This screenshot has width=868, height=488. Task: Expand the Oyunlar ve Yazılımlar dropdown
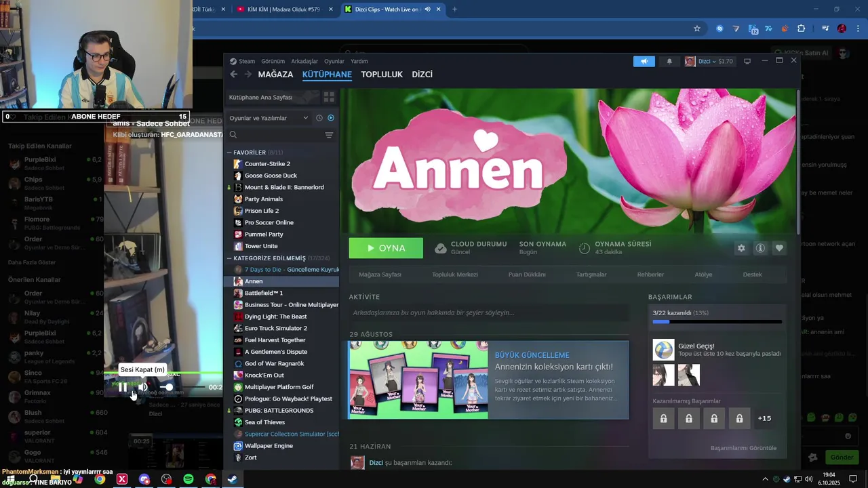pos(269,118)
